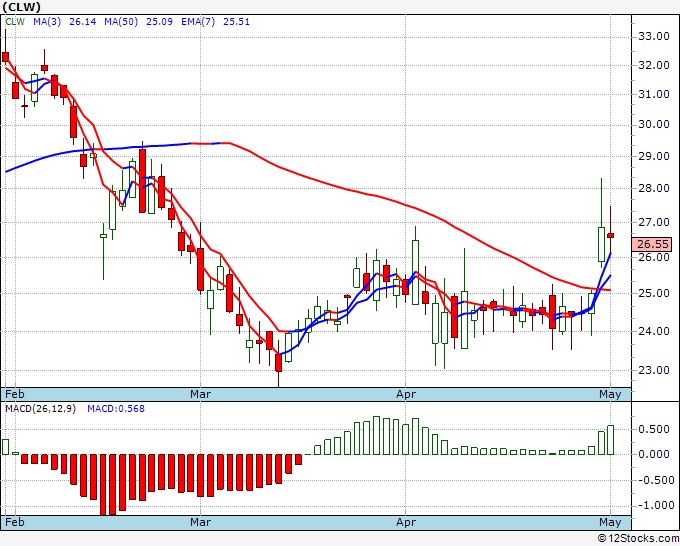Viewport: 680px width, 546px height.
Task: Click the 30.00 price axis label
Action: 654,124
